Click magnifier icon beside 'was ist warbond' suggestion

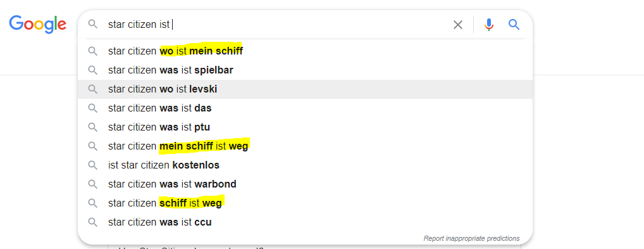pos(93,184)
